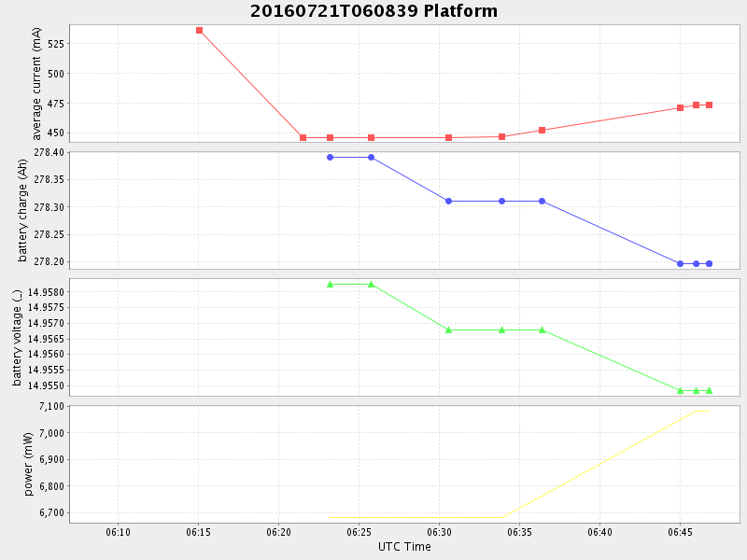The height and width of the screenshot is (560, 747).
Task: Select the leftmost blue battery charge circle
Action: [330, 157]
